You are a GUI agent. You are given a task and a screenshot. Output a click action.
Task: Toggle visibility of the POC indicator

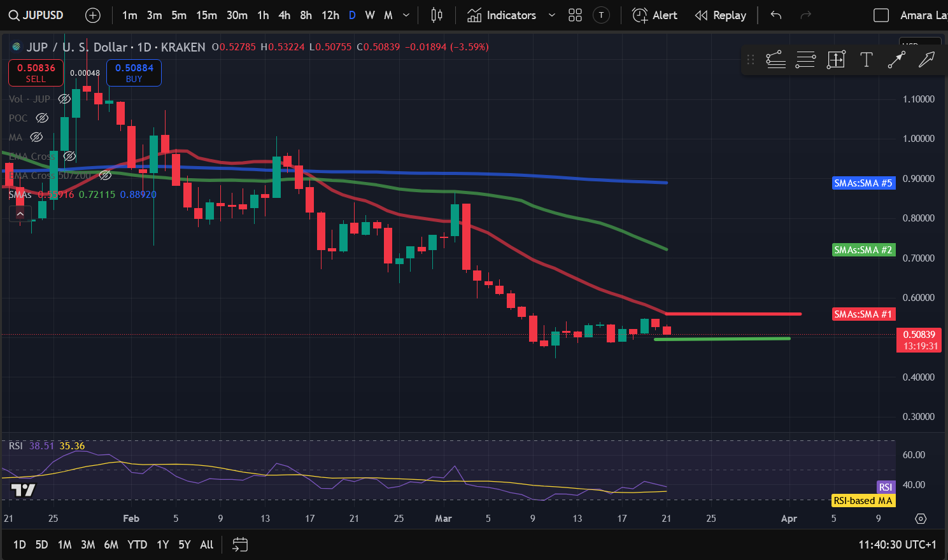(42, 118)
